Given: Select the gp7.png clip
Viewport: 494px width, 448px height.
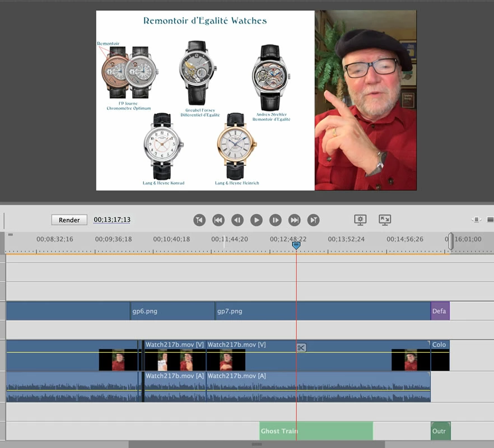Looking at the screenshot, I should point(323,311).
